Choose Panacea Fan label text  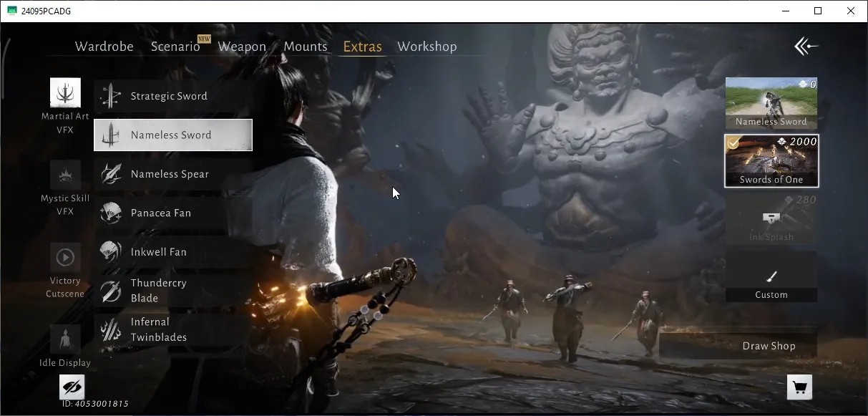pos(161,213)
